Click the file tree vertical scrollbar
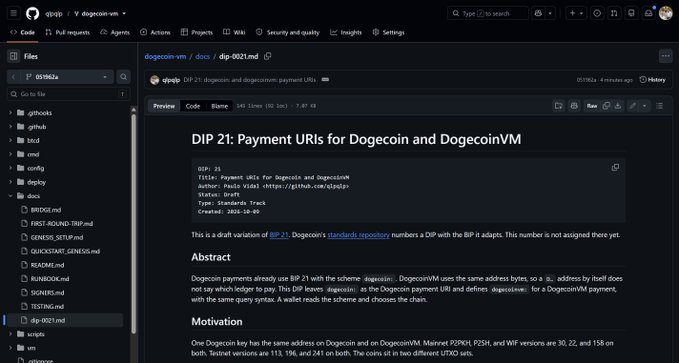The image size is (679, 363). [x=133, y=223]
